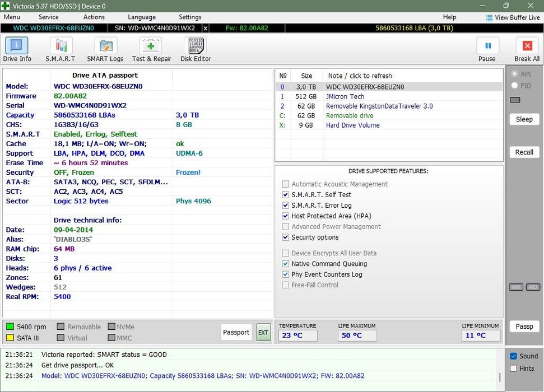This screenshot has height=392, width=544.
Task: Open the Language menu
Action: [142, 17]
